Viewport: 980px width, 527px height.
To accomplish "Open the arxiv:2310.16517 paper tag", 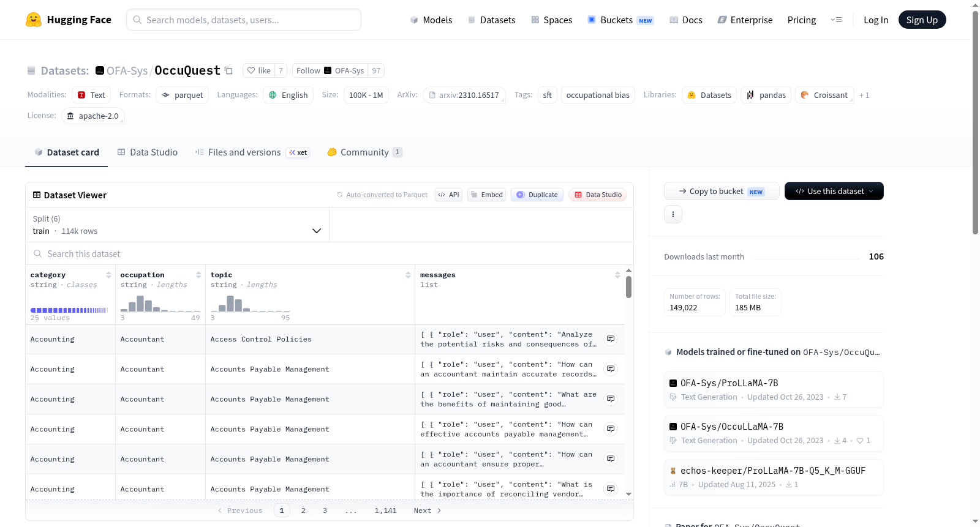I will tap(464, 95).
